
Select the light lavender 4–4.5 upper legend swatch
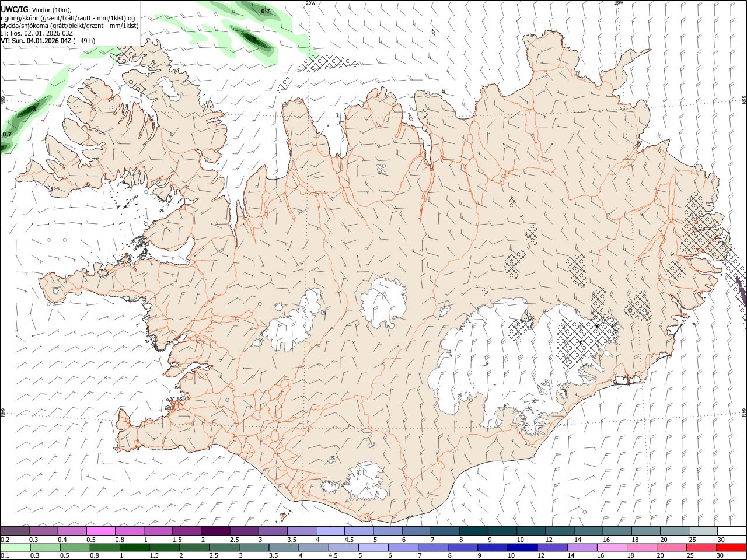point(330,531)
